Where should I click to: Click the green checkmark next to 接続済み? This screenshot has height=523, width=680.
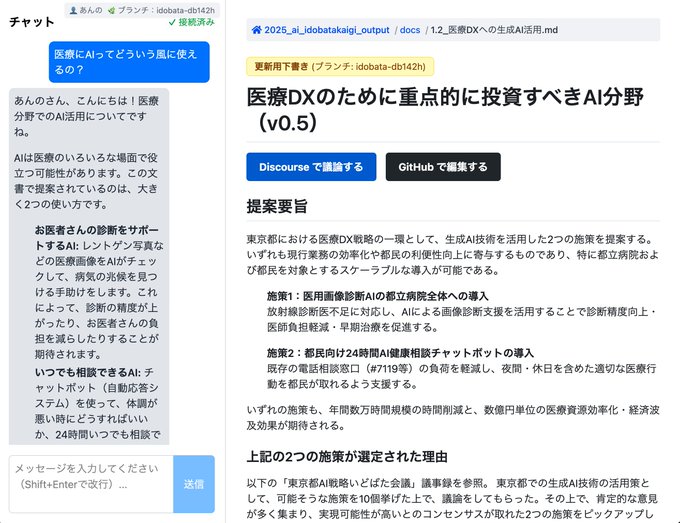[172, 22]
